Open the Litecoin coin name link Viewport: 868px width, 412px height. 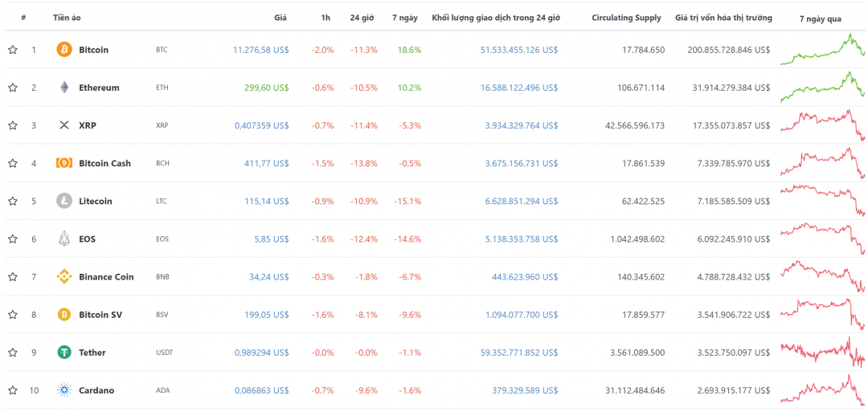[95, 201]
